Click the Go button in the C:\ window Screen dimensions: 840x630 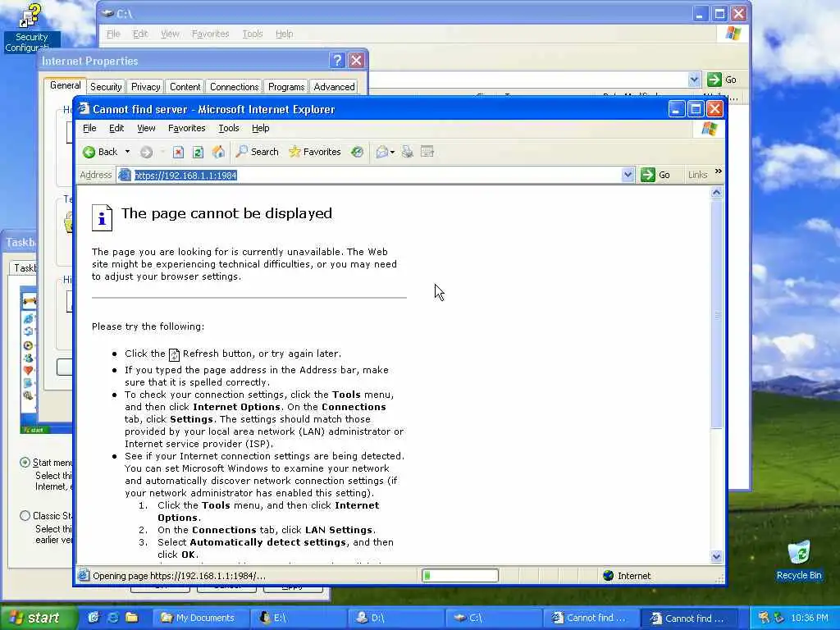point(722,80)
